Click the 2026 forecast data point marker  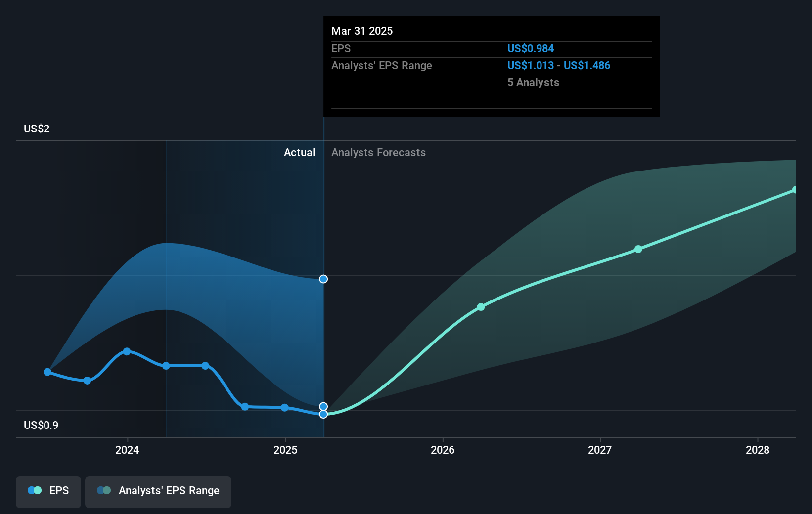coord(480,307)
